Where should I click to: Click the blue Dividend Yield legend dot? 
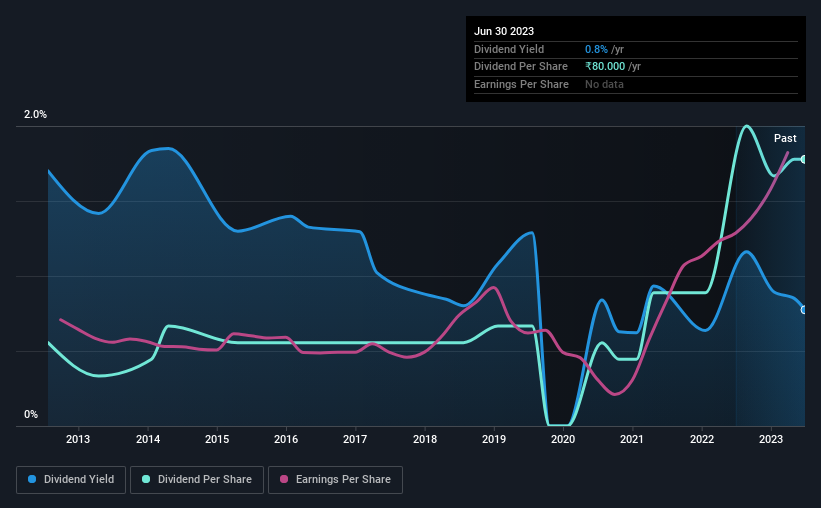click(x=32, y=479)
